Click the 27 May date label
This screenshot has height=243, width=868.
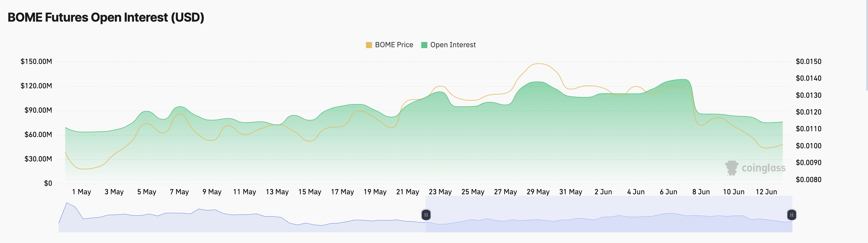point(505,192)
